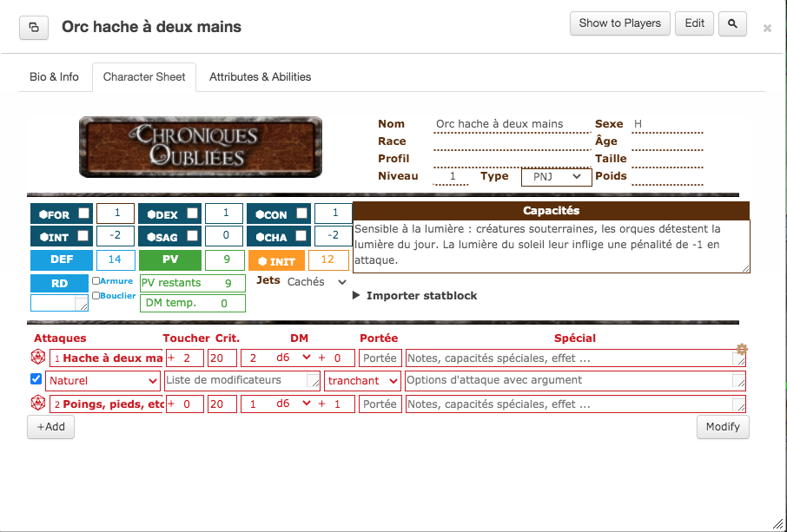Viewport: 787px width, 532px height.
Task: Enable the Bouclier checkbox
Action: [x=96, y=295]
